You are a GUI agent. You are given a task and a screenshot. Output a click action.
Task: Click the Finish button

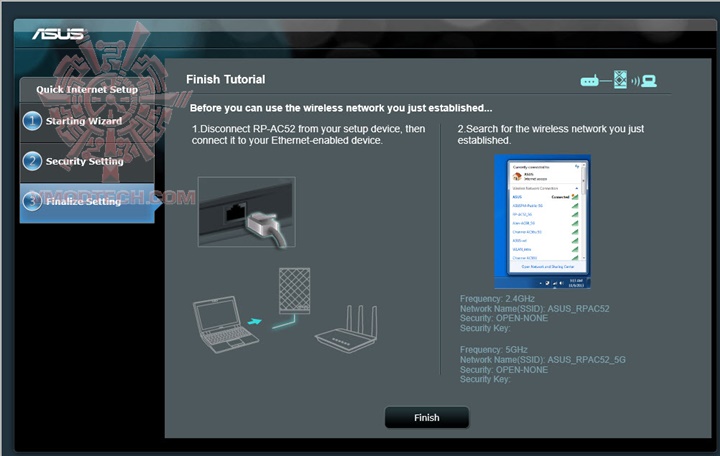(x=427, y=417)
